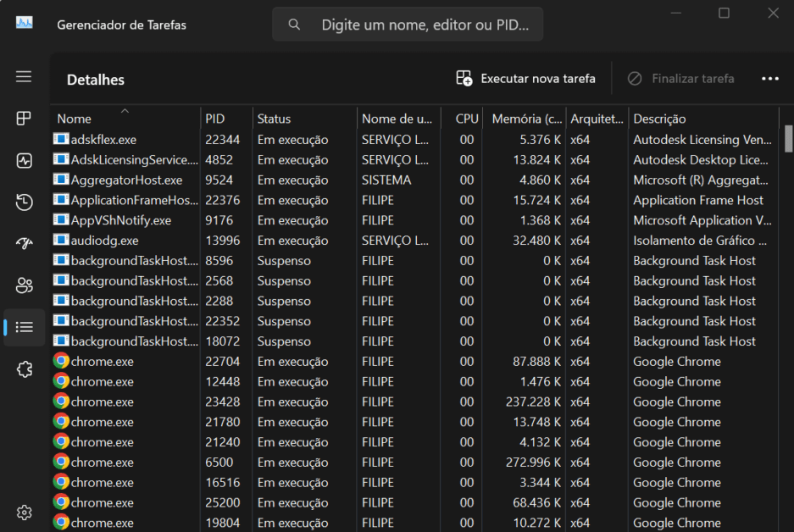Click PID cell 9176

click(x=219, y=221)
